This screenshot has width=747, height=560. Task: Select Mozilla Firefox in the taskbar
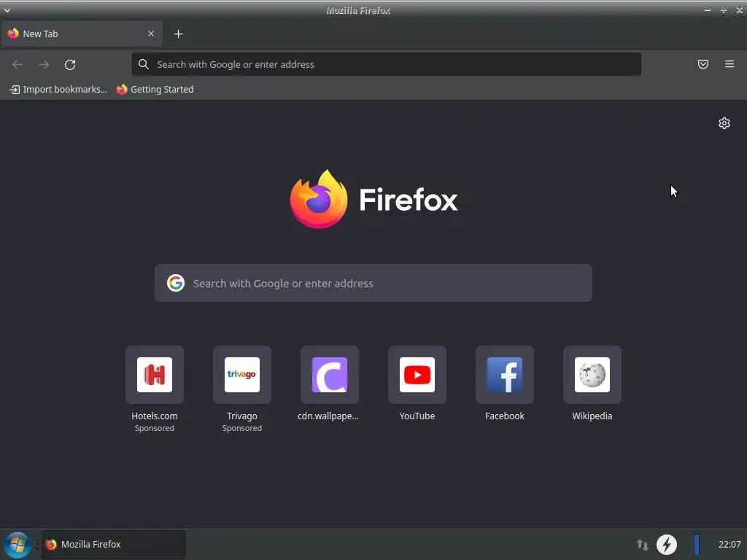click(113, 544)
